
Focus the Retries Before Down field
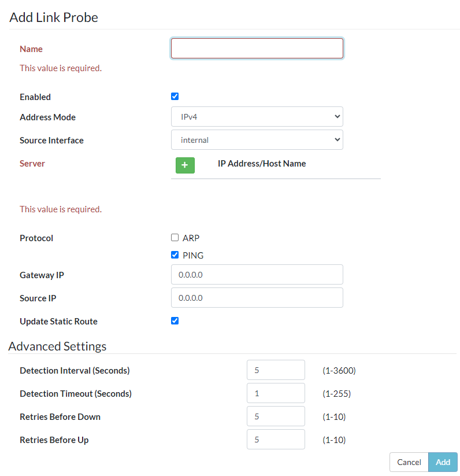tap(275, 416)
